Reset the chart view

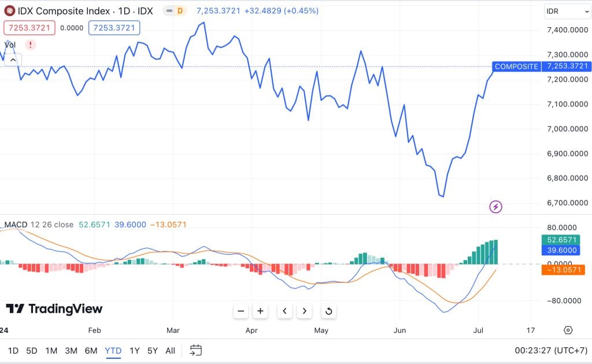tap(328, 311)
